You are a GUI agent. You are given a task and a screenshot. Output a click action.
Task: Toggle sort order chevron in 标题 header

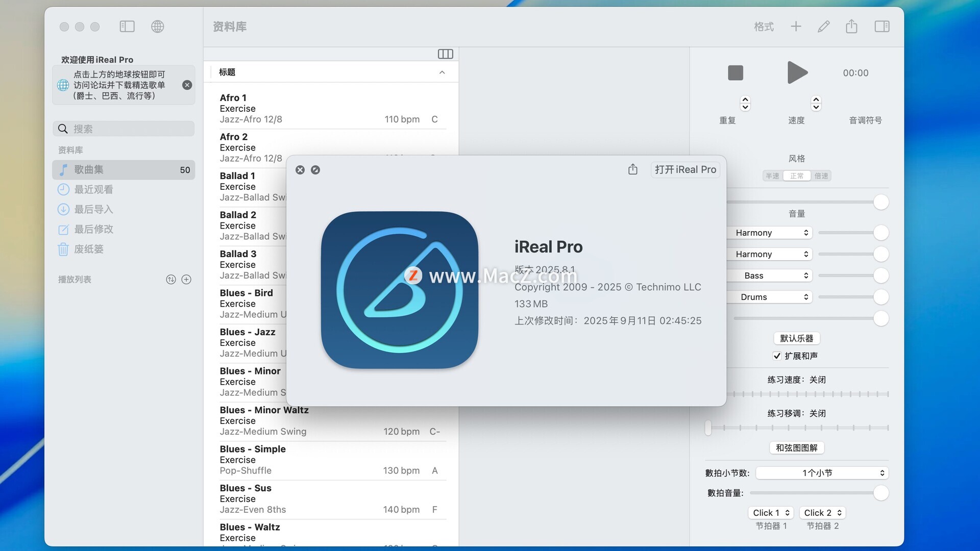(x=442, y=72)
